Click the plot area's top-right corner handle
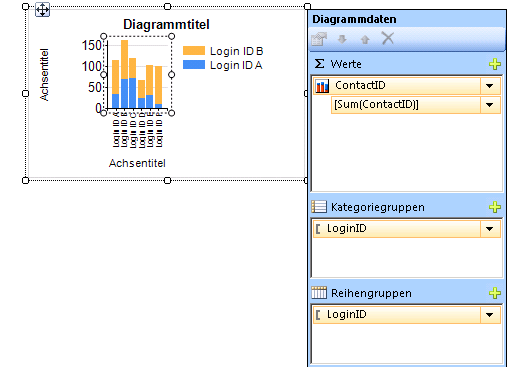 click(x=171, y=36)
